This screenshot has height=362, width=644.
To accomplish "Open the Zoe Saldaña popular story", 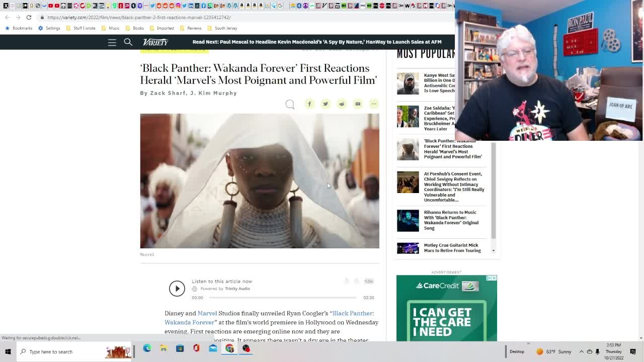I will point(439,118).
